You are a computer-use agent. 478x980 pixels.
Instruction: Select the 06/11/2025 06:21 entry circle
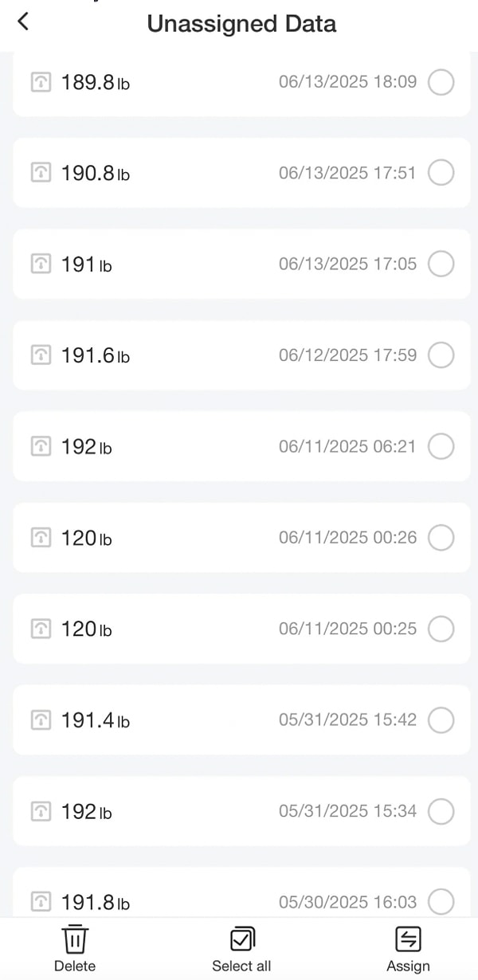pyautogui.click(x=441, y=446)
